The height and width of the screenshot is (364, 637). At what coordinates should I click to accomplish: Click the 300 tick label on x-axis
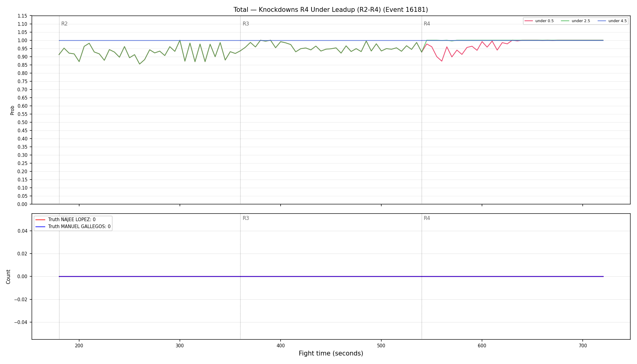point(180,345)
